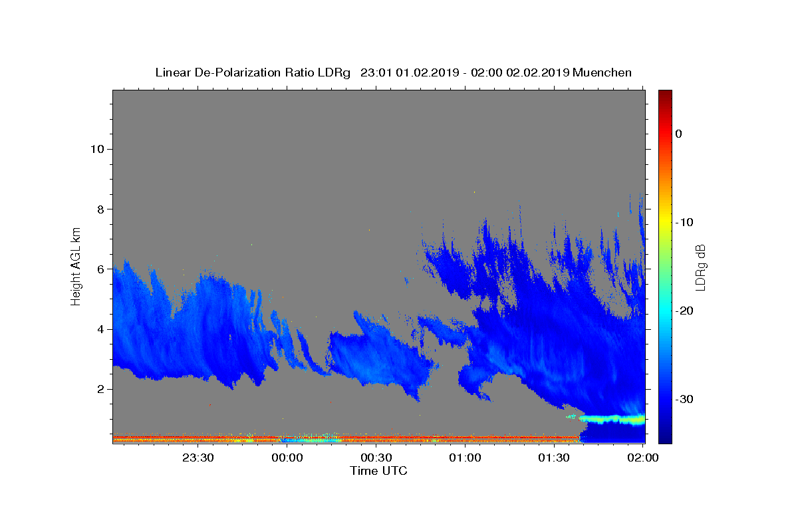Click the 'LDRg dB' colorbar label

pos(700,267)
